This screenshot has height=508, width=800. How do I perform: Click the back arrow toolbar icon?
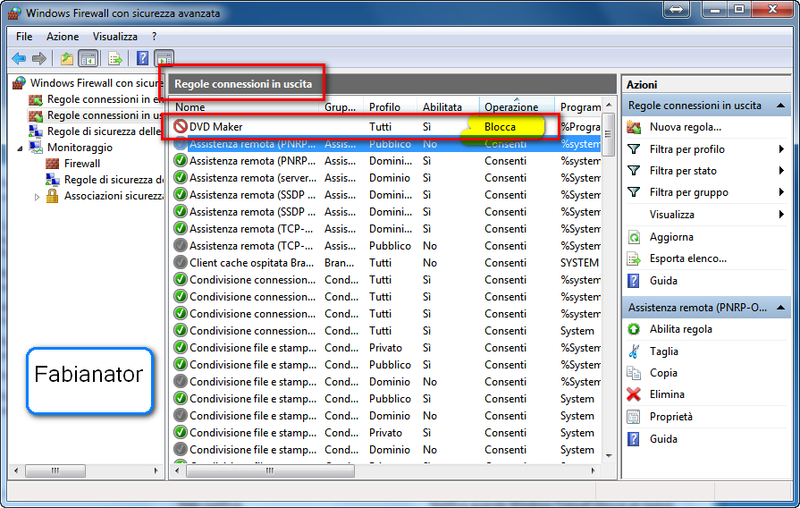[x=19, y=58]
